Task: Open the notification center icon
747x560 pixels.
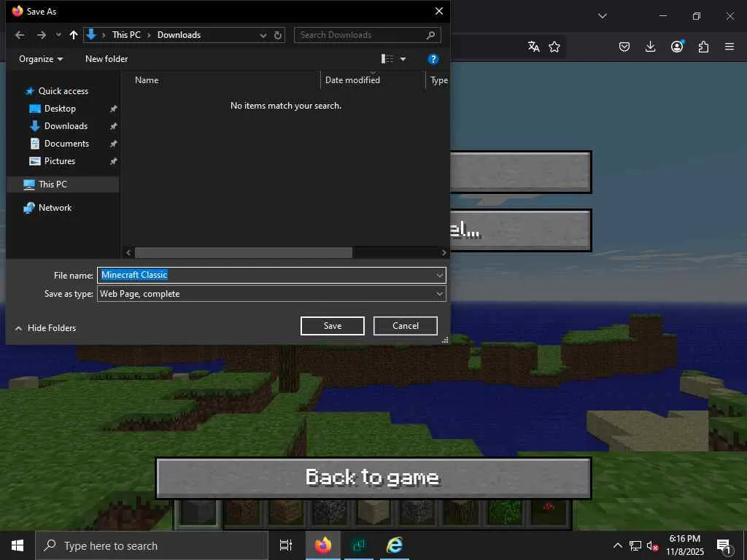Action: point(724,546)
